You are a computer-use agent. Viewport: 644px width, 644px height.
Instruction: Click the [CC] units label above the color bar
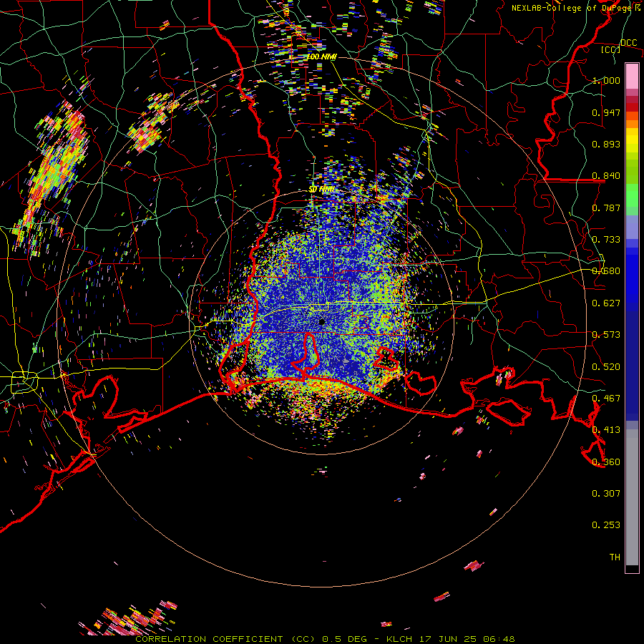611,49
